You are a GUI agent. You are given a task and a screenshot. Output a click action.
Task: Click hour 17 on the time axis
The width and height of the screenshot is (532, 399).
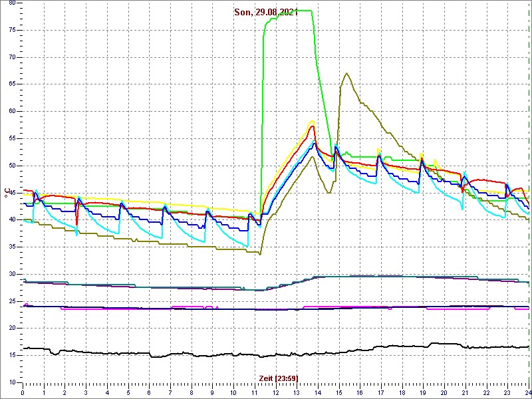click(381, 393)
